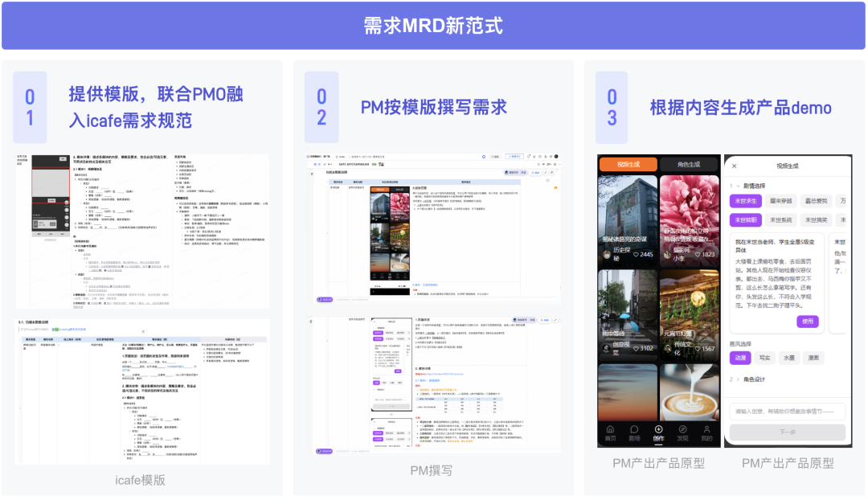
Task: Like the flower card with 1823 hearts
Action: (698, 255)
